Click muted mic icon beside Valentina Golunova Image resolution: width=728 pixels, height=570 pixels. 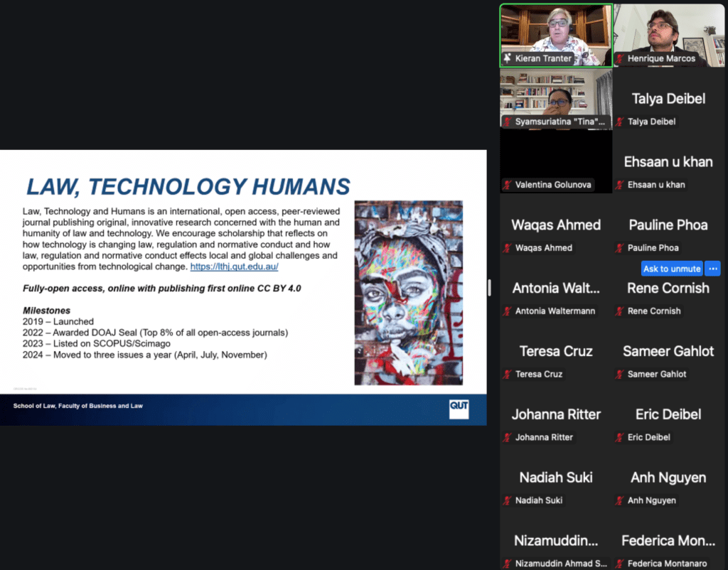click(x=507, y=185)
